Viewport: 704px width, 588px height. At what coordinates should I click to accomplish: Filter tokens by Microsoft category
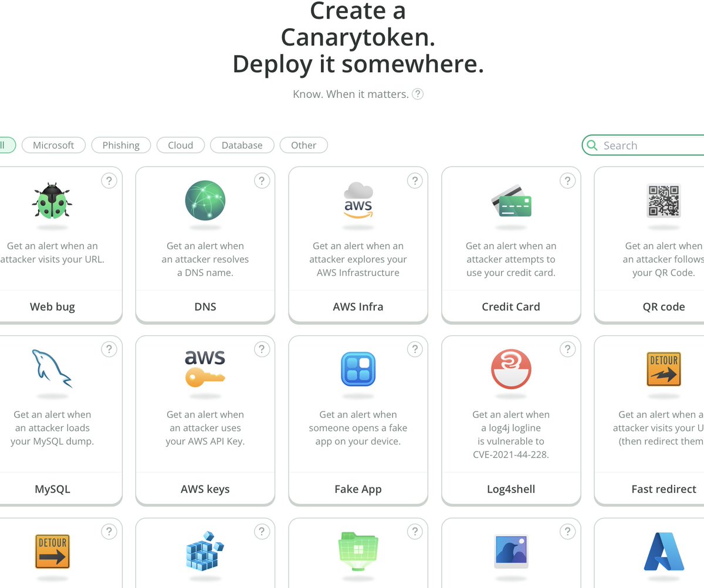(53, 145)
